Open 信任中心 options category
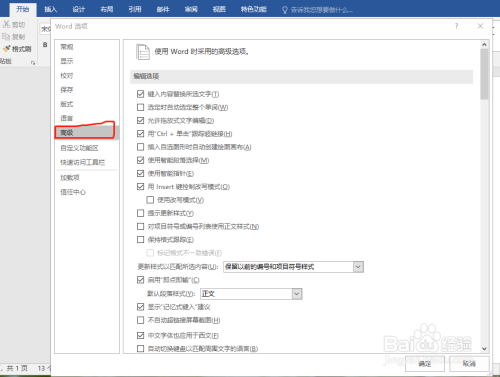Screen dimensions: 500x377 [x=87, y=192]
